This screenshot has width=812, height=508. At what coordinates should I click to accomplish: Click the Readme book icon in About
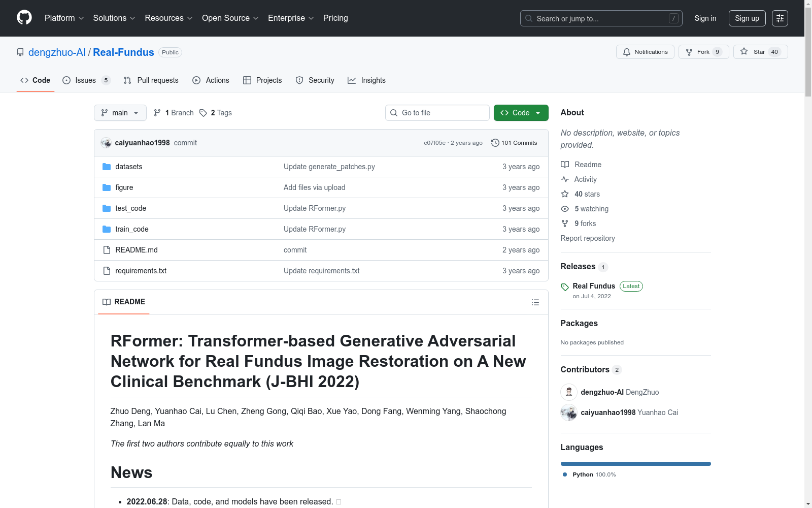[565, 165]
